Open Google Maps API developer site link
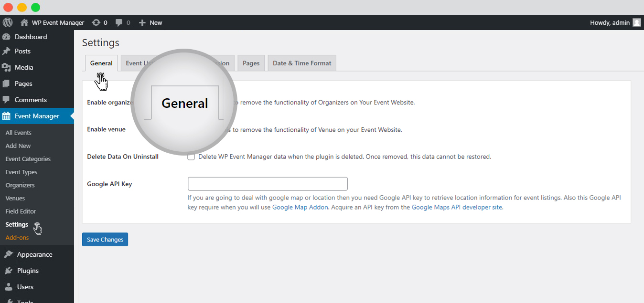644x303 pixels. (457, 207)
